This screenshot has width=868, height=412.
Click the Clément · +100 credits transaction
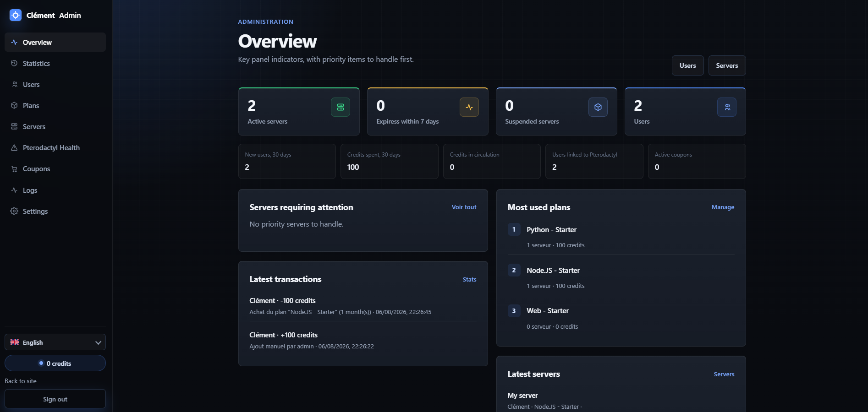[363, 340]
